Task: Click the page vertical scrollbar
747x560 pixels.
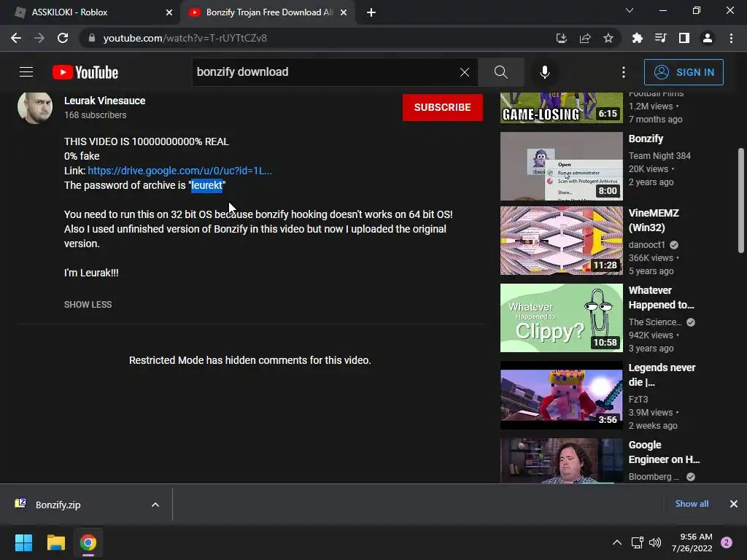Action: click(x=741, y=201)
